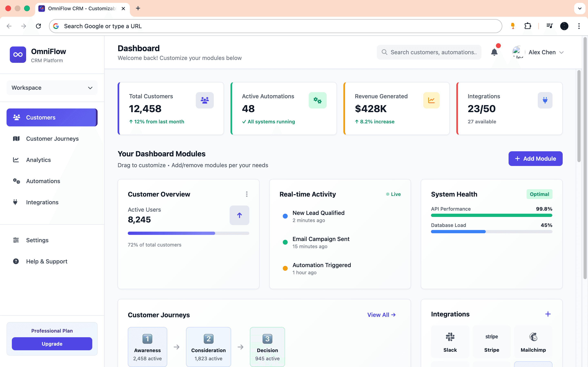Click the Active Automations gears icon
Viewport: 588px width, 367px height.
coord(317,100)
